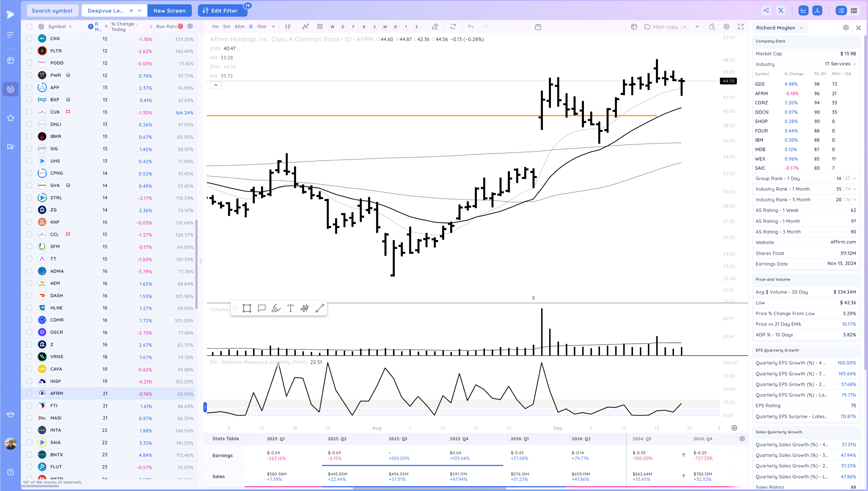Expand the timeframe dropdown next to 15m
The image size is (868, 491).
(x=273, y=27)
